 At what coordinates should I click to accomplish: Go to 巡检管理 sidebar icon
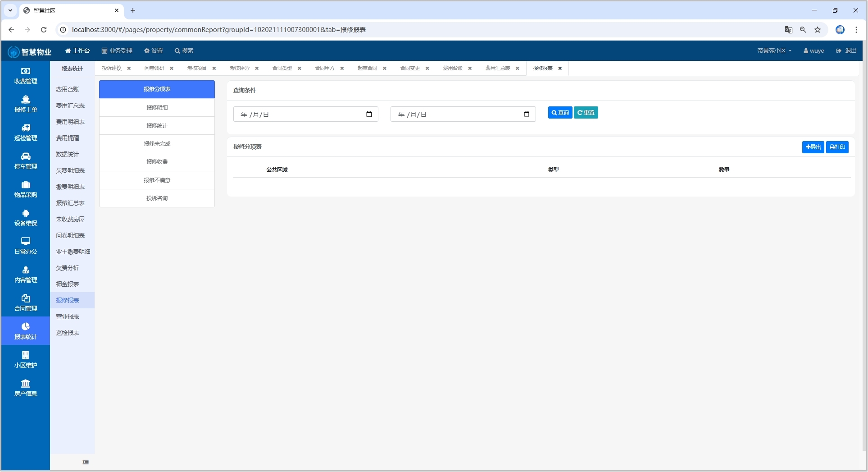pos(26,133)
